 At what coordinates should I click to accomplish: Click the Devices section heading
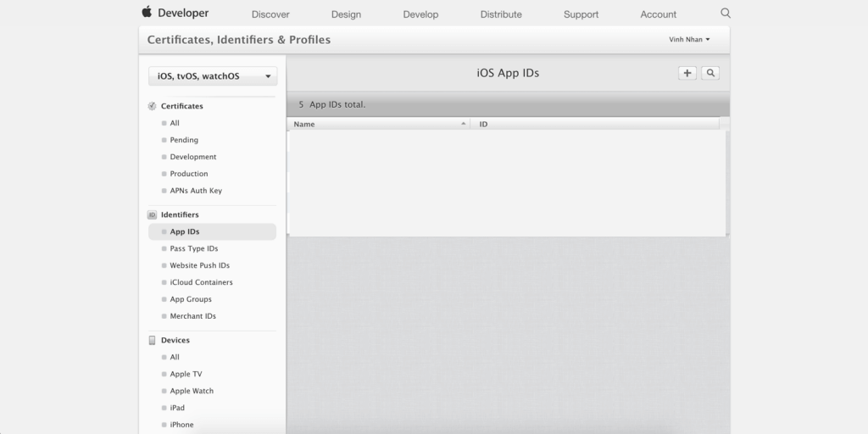point(175,341)
